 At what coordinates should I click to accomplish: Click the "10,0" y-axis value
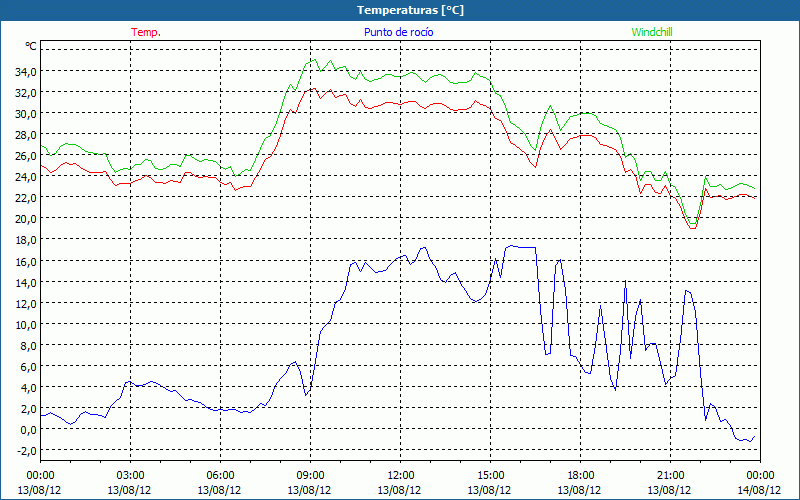25,324
